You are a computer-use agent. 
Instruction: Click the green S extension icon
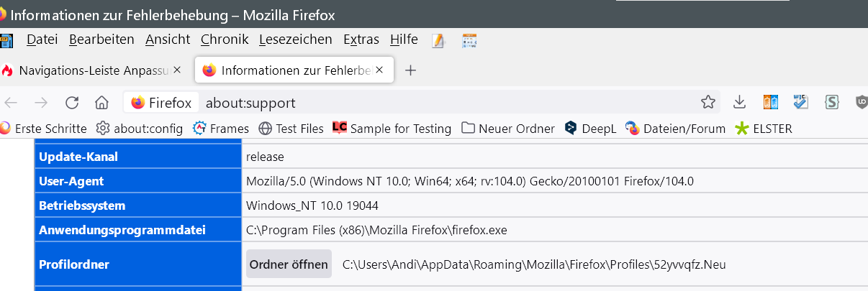(832, 103)
